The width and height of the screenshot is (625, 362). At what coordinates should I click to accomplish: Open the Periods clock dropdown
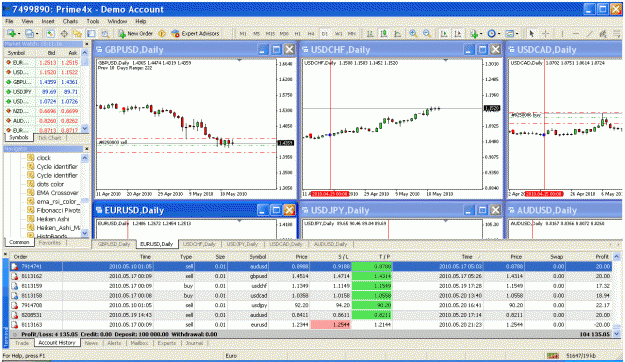pos(493,34)
